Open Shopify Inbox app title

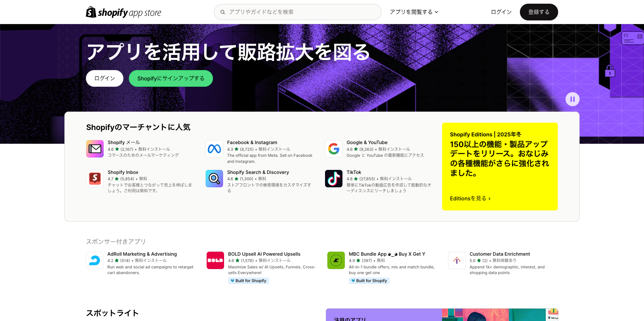coord(123,172)
